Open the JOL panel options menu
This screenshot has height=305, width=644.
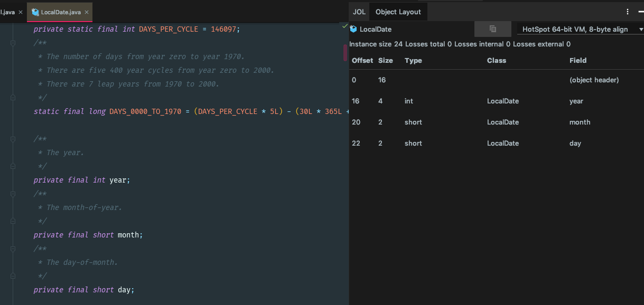tap(628, 12)
